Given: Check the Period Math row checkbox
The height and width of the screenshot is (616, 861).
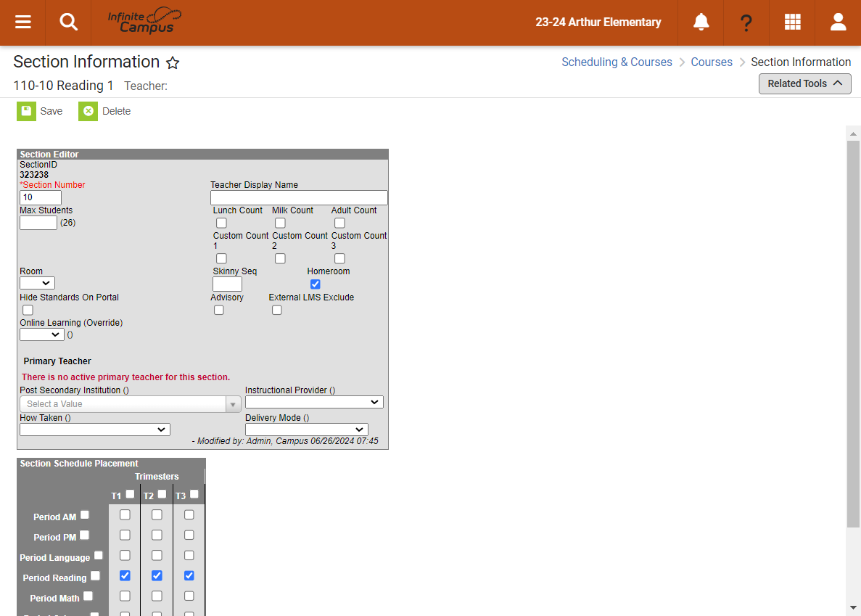Looking at the screenshot, I should [88, 596].
